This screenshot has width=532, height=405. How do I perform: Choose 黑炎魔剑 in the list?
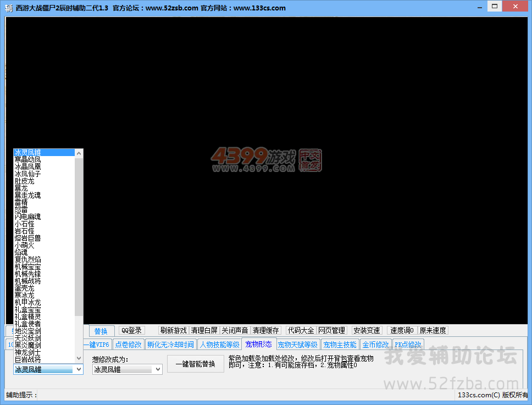tap(44, 345)
